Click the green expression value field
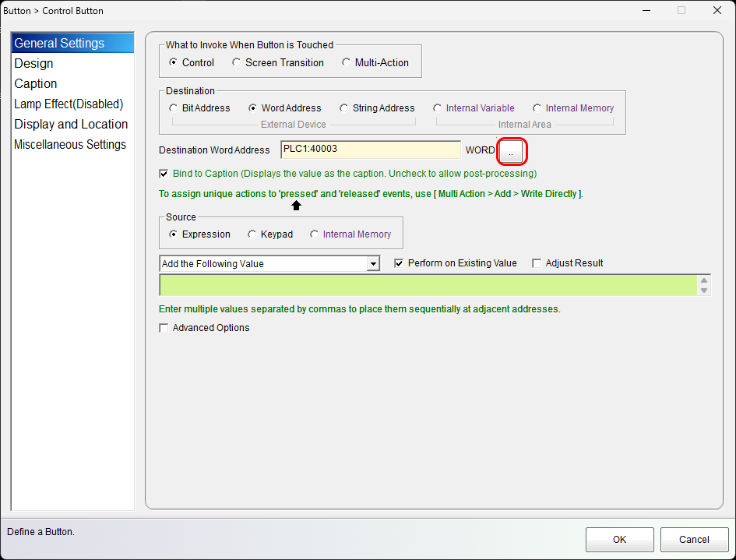Screen dimensions: 736x560 tap(427, 286)
